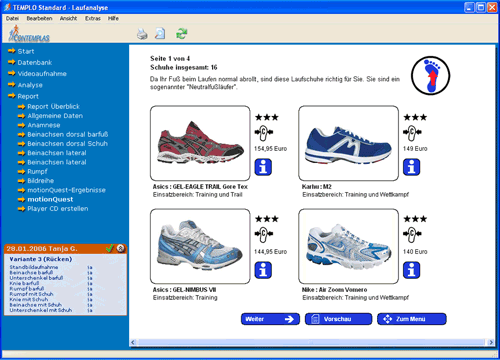Click horizontal scrollbar track
Screen dimensions: 500x360
[312, 342]
